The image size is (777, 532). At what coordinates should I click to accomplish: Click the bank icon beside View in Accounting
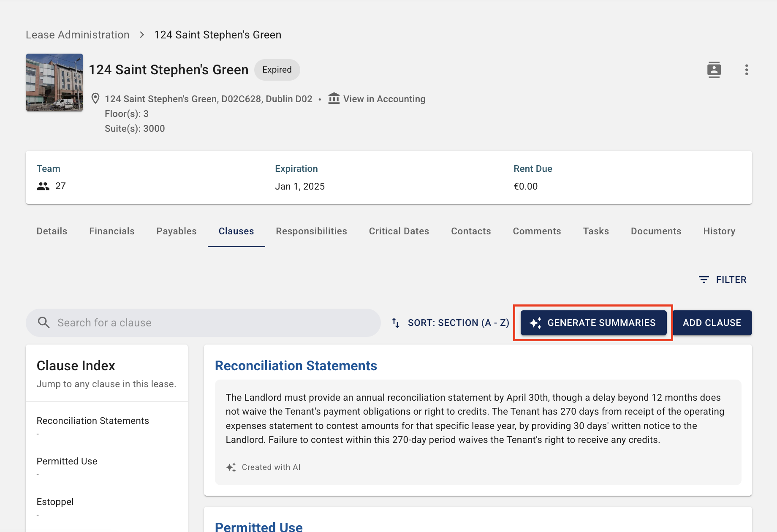click(x=334, y=98)
